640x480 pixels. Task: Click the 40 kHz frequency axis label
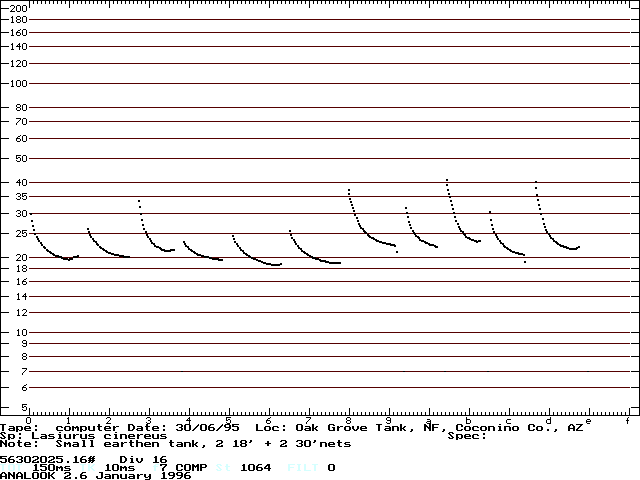[18, 183]
